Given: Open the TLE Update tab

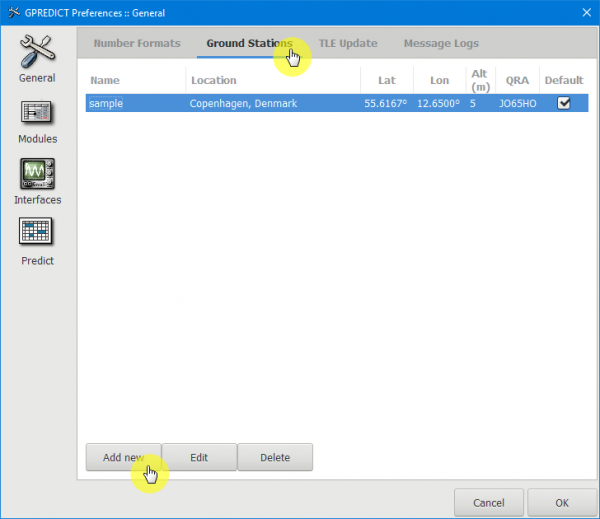Looking at the screenshot, I should [348, 44].
